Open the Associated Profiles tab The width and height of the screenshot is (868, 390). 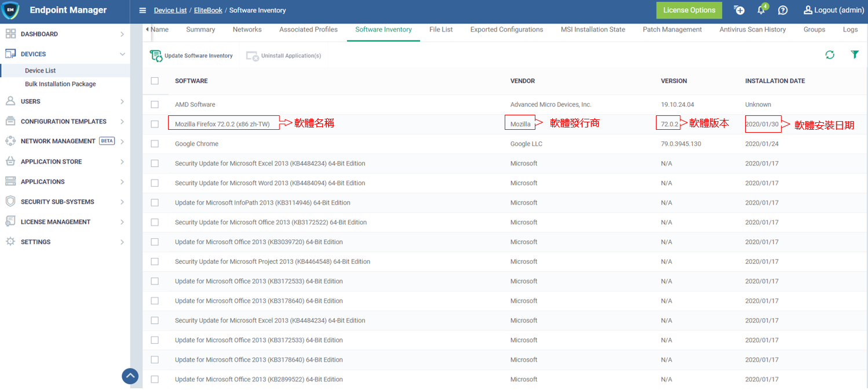[308, 30]
